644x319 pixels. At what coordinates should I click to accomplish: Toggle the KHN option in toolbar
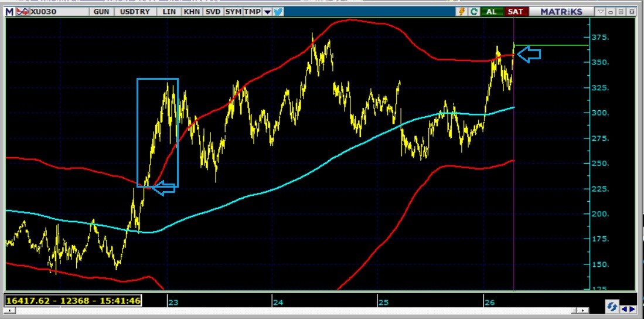[191, 12]
